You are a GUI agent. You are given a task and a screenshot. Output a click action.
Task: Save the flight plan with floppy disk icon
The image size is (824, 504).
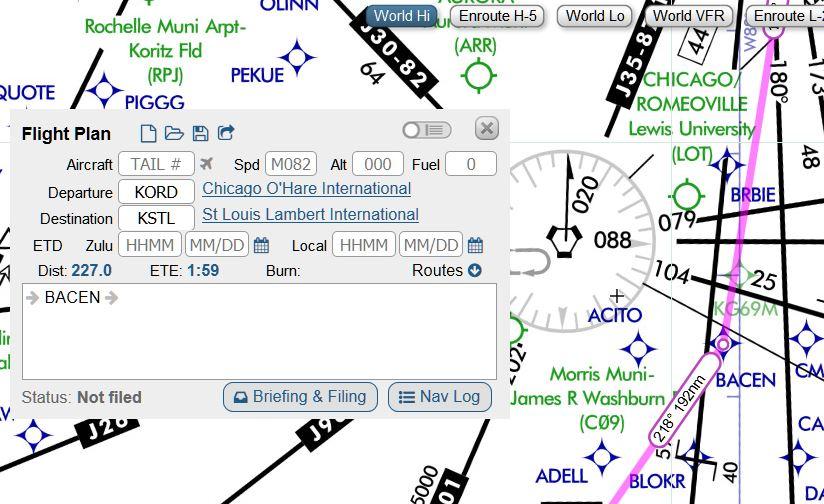(x=200, y=133)
